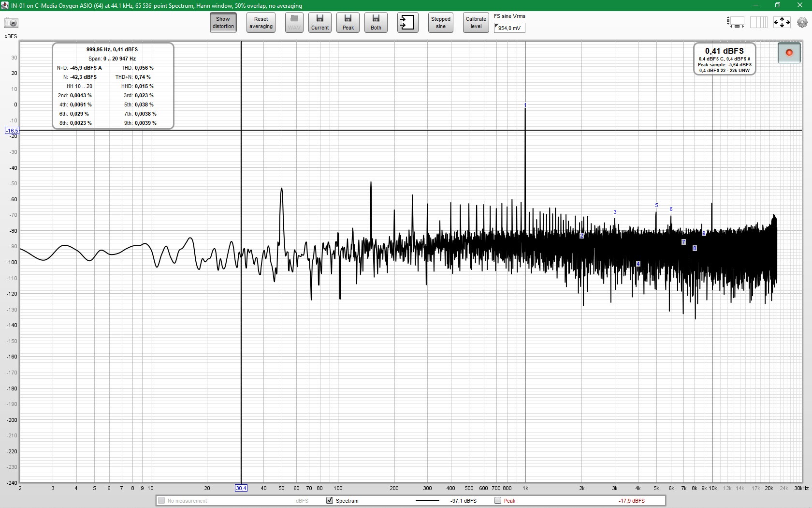Click Reset averaging button
This screenshot has width=812, height=508.
pyautogui.click(x=261, y=23)
